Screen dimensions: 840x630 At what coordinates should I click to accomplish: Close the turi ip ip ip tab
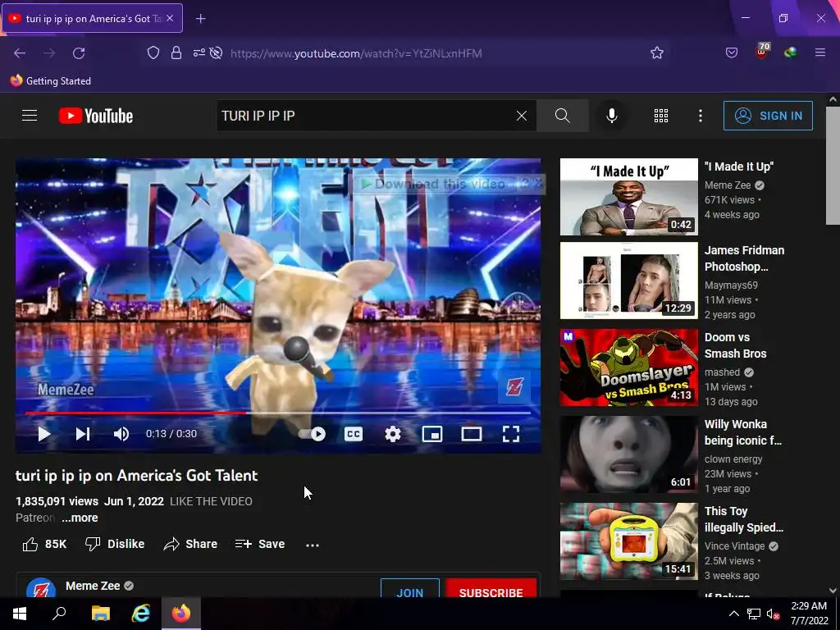pos(170,18)
